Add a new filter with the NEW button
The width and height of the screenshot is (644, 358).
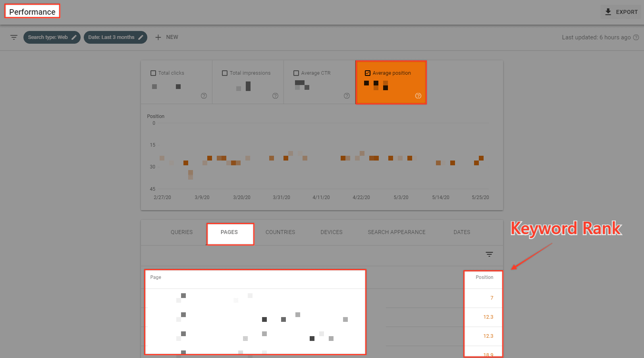tap(167, 37)
